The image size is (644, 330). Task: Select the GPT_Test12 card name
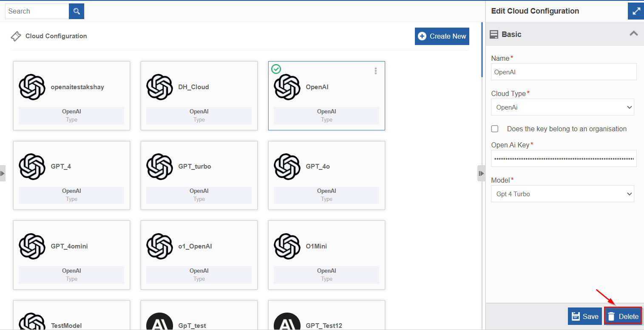(x=324, y=326)
